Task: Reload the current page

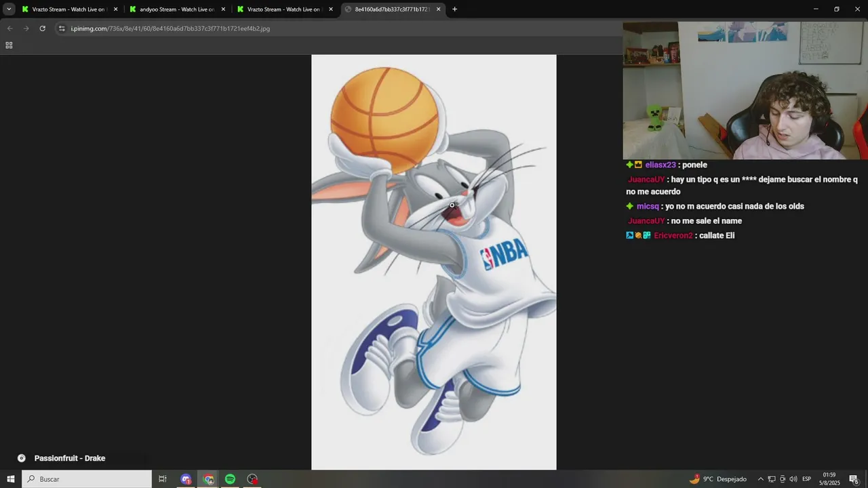Action: tap(42, 28)
